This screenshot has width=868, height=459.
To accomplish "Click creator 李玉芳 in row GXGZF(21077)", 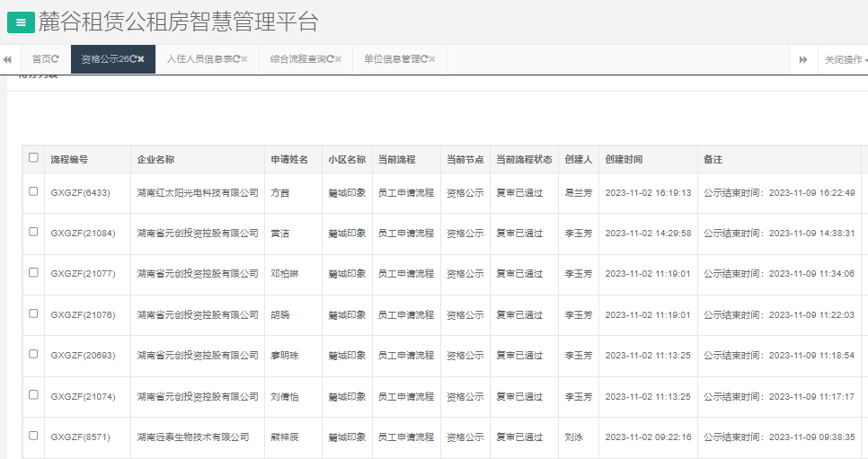I will 579,274.
